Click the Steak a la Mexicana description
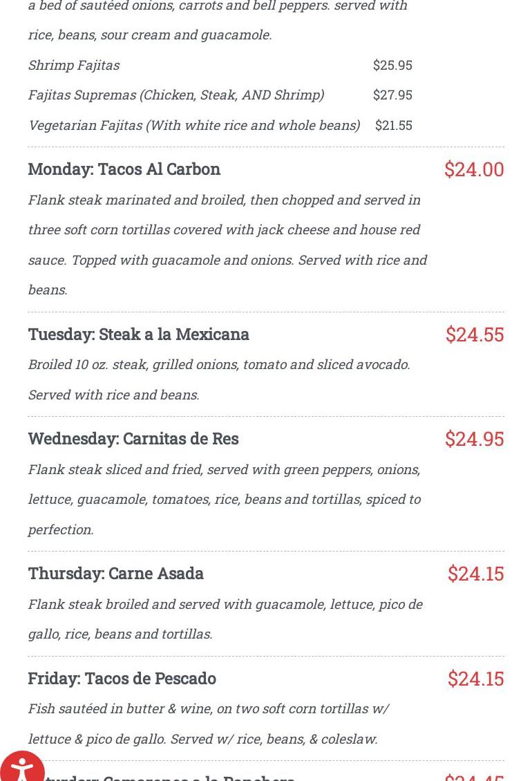 (x=219, y=379)
